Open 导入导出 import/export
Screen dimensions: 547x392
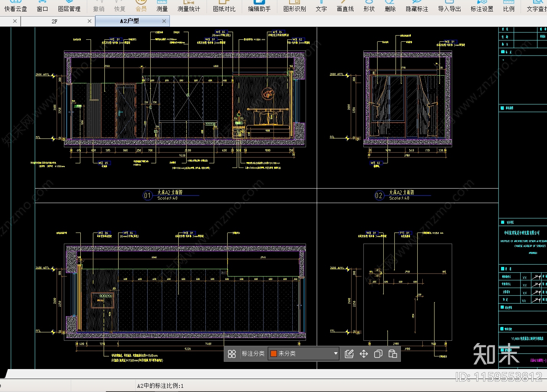[x=449, y=7]
